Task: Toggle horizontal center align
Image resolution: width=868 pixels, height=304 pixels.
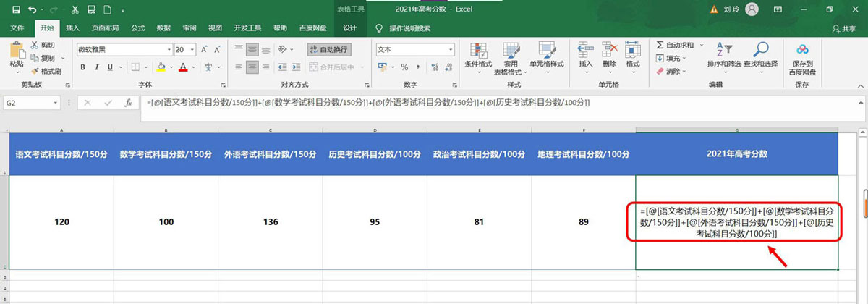Action: 252,67
